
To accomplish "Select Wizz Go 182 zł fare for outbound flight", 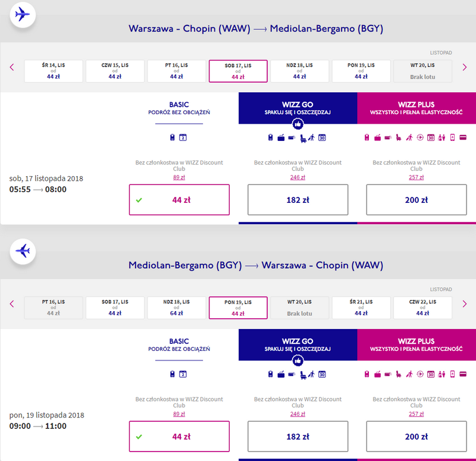I will click(298, 200).
